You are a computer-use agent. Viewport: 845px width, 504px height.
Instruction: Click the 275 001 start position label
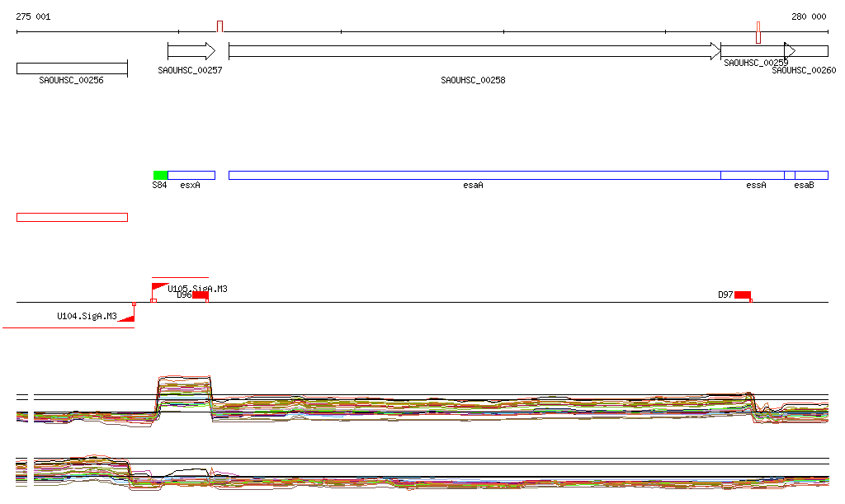click(33, 16)
